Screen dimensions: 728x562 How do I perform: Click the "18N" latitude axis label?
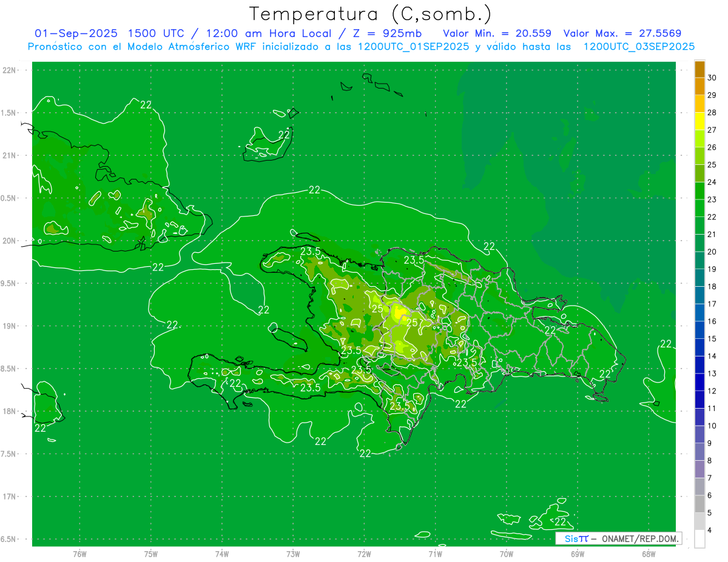(9, 411)
